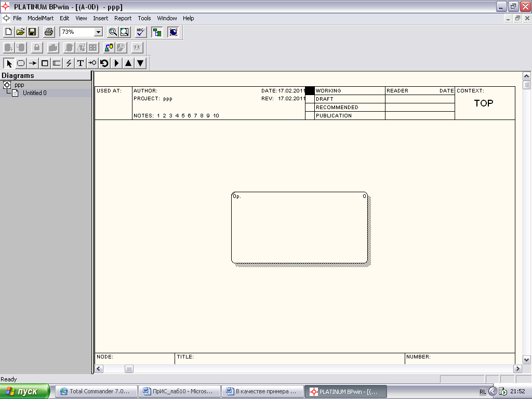The image size is (532, 399).
Task: Open the ModelMart menu
Action: [x=41, y=18]
